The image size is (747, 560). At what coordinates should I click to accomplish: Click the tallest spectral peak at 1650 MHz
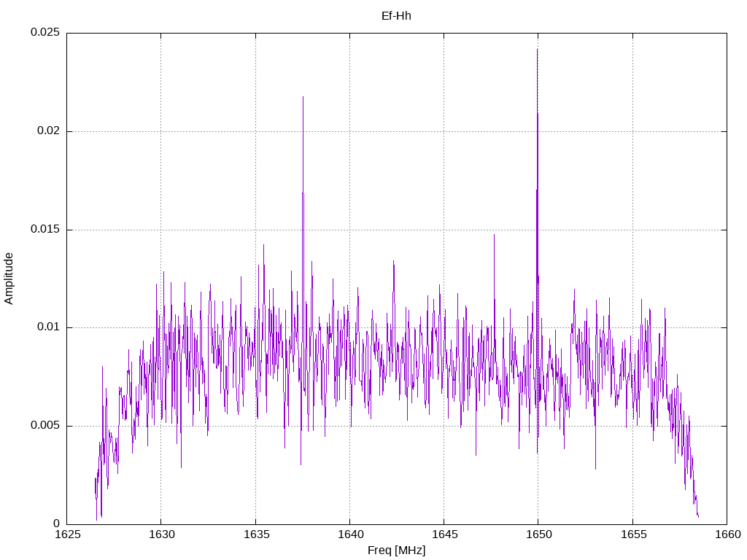pos(538,50)
